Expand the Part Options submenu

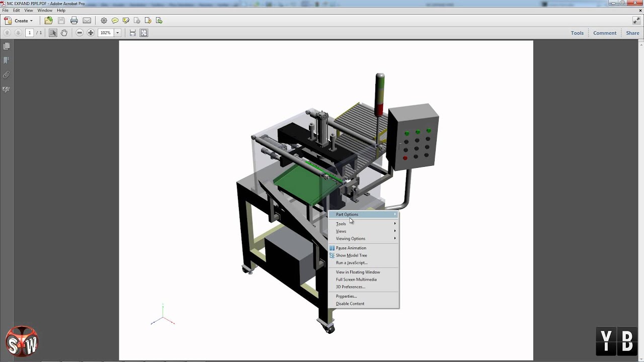[363, 214]
